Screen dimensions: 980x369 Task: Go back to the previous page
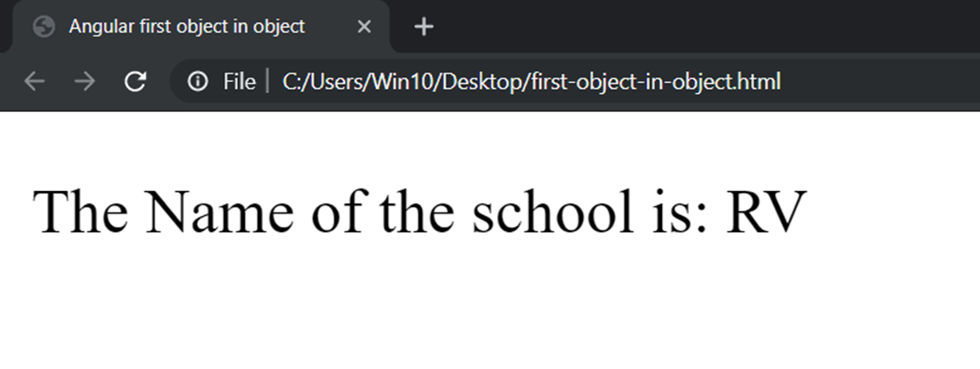tap(34, 82)
